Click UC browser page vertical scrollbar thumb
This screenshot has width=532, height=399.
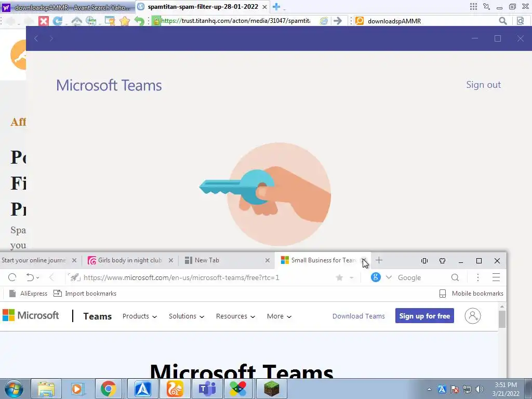coord(502,319)
